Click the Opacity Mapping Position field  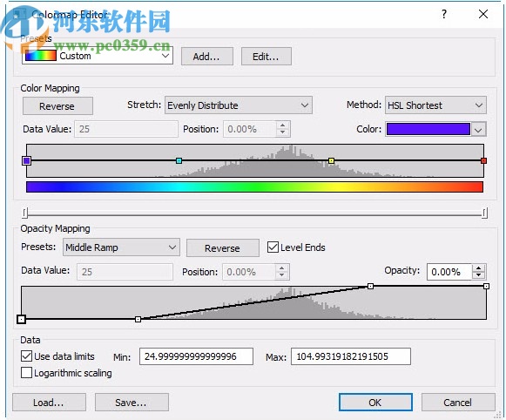[x=249, y=272]
